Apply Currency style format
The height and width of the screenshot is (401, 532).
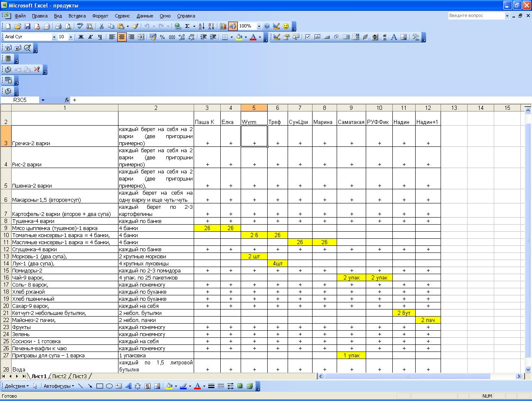pyautogui.click(x=153, y=37)
